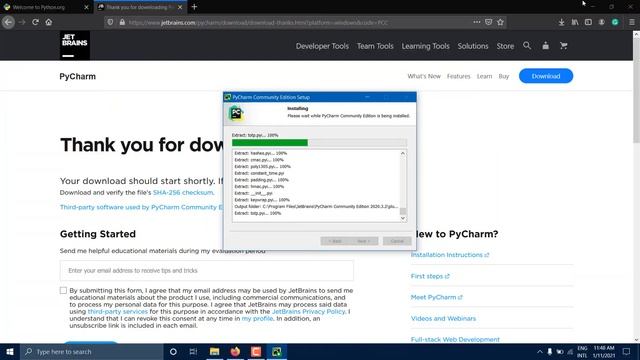Toggle the Firefox sidebar icon
The image size is (640, 360).
pyautogui.click(x=588, y=22)
